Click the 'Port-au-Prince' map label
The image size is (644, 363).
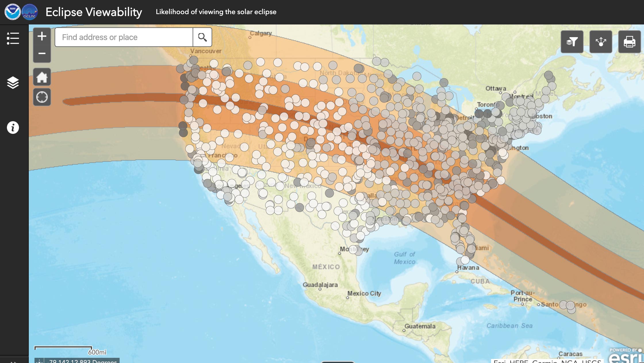[523, 296]
